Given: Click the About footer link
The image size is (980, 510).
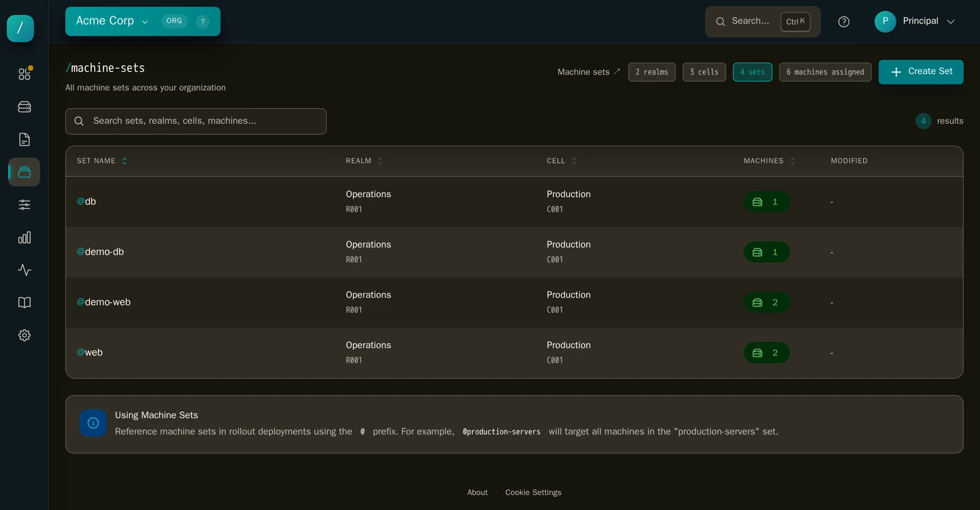Looking at the screenshot, I should [477, 492].
